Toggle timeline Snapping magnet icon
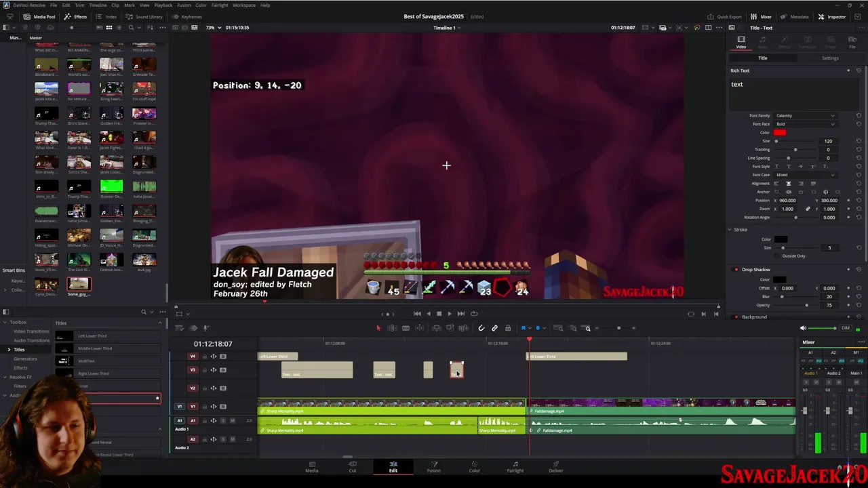Screen dimensions: 868x488 tap(481, 328)
